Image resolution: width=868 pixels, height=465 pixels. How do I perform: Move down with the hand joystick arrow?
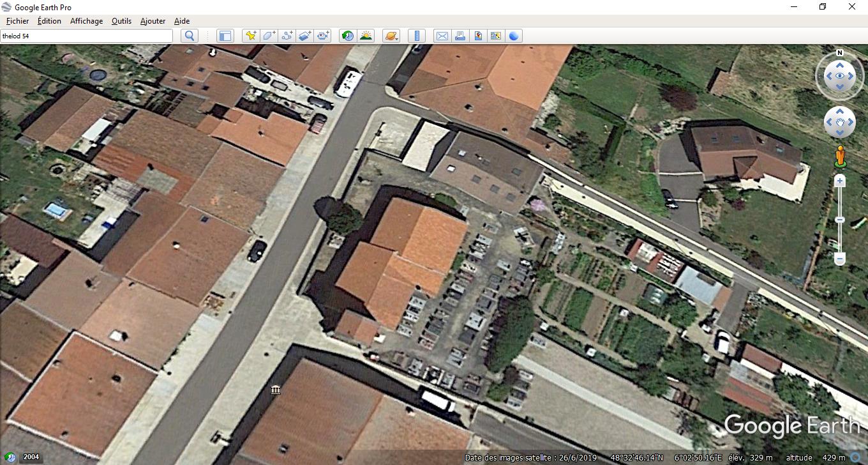840,133
